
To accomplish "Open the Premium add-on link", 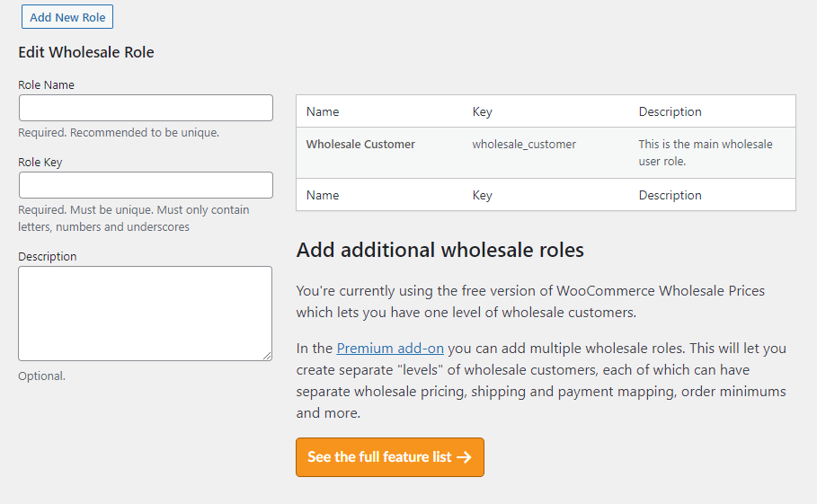I will (390, 349).
